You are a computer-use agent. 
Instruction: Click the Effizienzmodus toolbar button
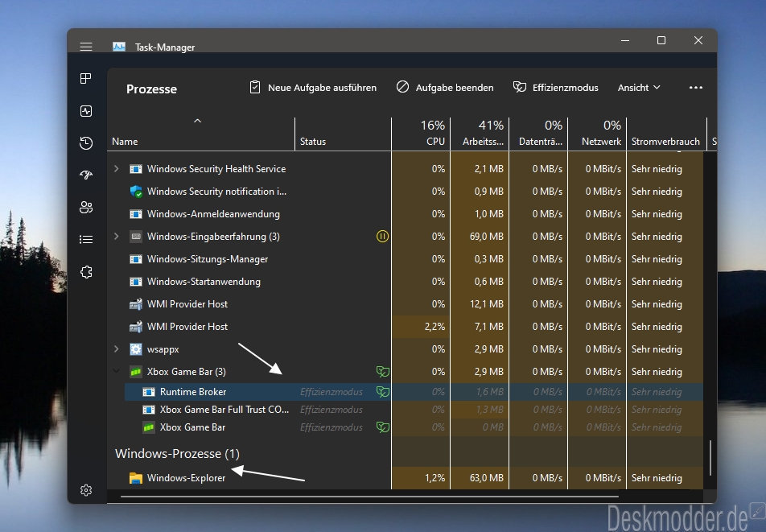[x=556, y=88]
